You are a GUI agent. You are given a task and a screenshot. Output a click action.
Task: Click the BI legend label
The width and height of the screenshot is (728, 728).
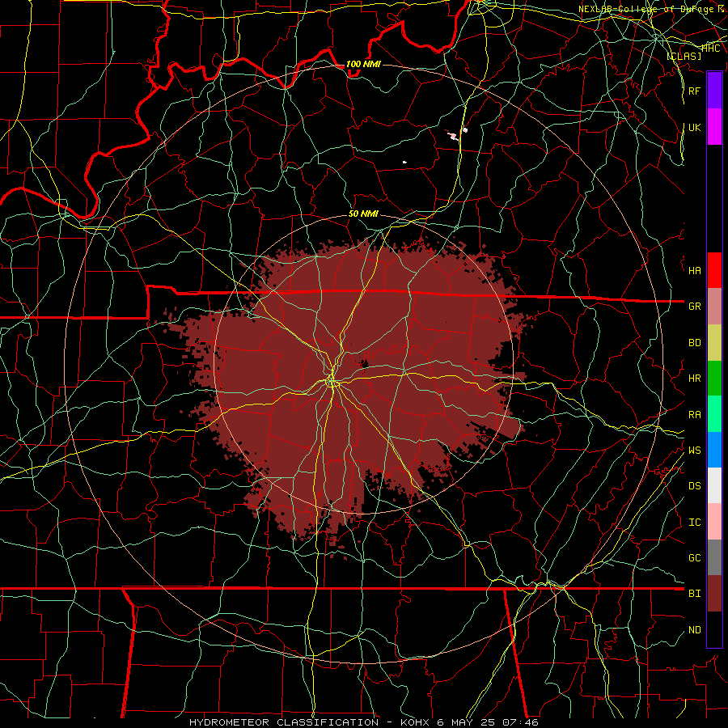[x=694, y=594]
